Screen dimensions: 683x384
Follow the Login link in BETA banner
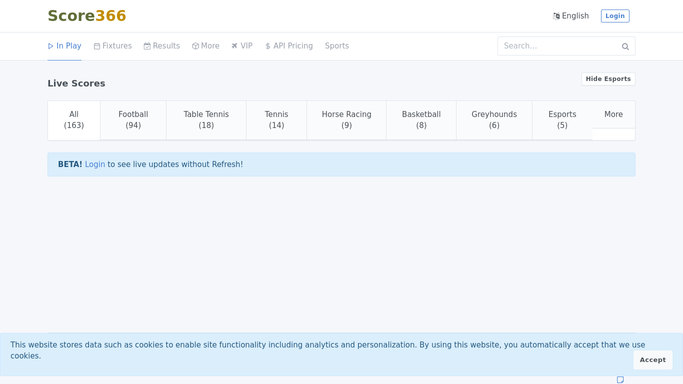[x=95, y=165]
